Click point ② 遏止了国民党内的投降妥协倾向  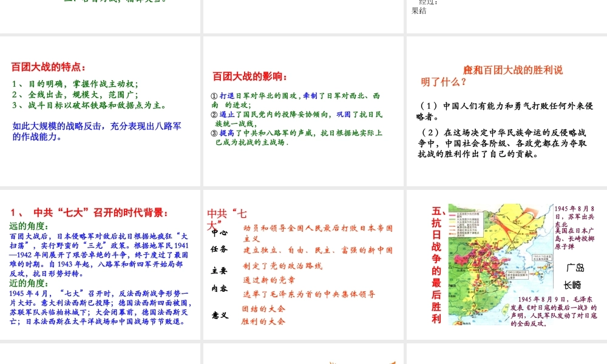pyautogui.click(x=297, y=119)
